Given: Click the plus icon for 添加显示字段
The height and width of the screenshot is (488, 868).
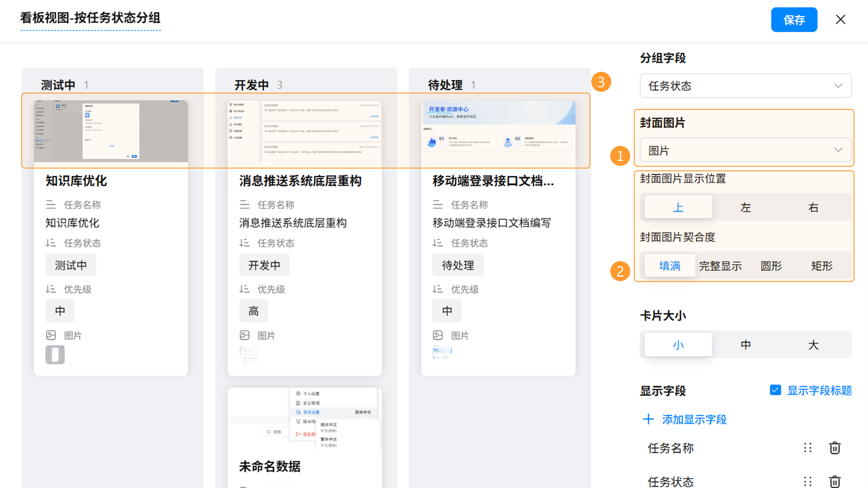Looking at the screenshot, I should 648,419.
